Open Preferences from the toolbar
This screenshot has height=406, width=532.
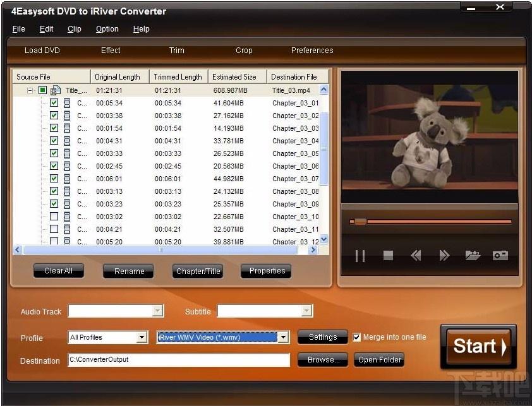click(x=312, y=51)
